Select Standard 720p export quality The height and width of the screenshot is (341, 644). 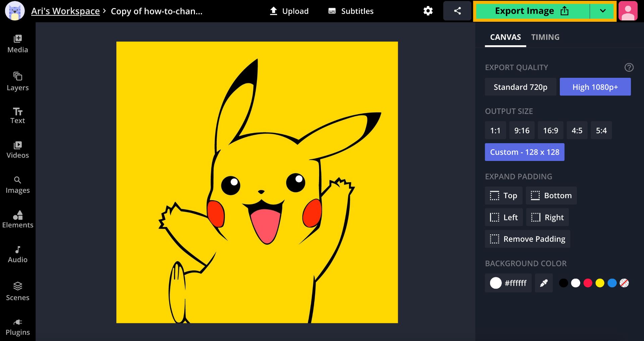pyautogui.click(x=520, y=87)
